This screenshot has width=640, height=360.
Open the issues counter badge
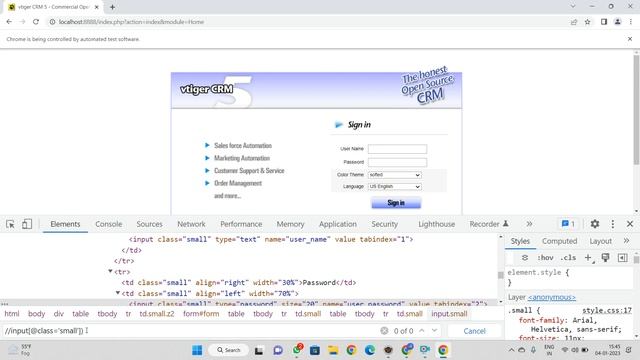568,224
